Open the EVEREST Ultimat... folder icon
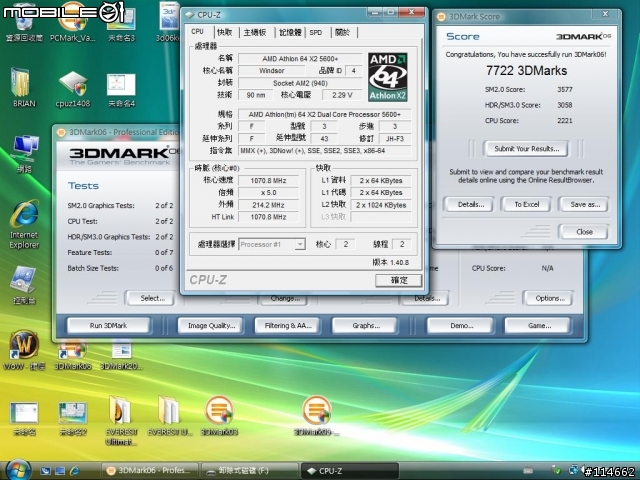Image resolution: width=640 pixels, height=480 pixels. pyautogui.click(x=121, y=420)
